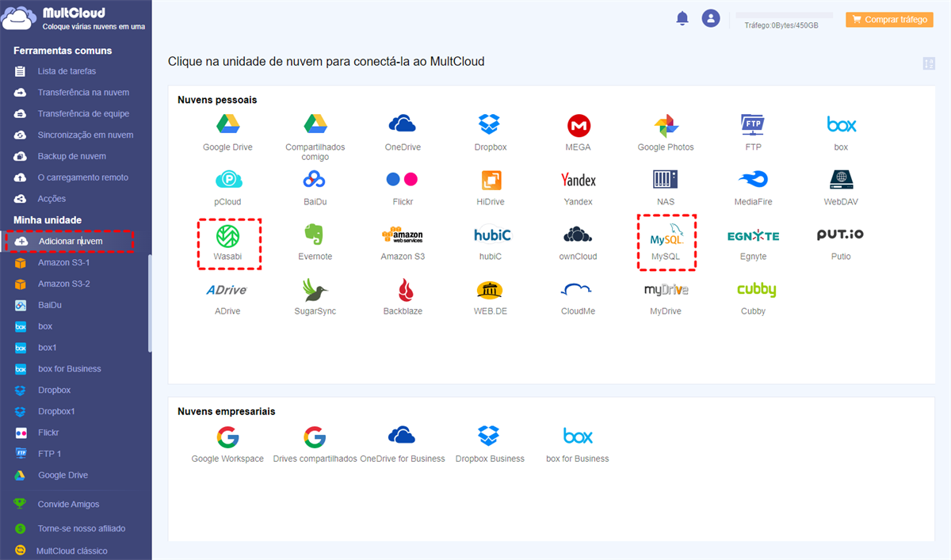Click the traffic usage progress bar
This screenshot has height=560, width=951.
(x=785, y=14)
